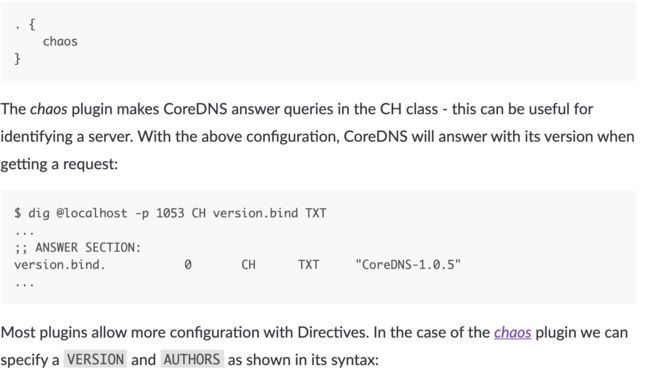Select the @localhost argument in dig command
Screen dimensions: 650x378
pyautogui.click(x=92, y=213)
